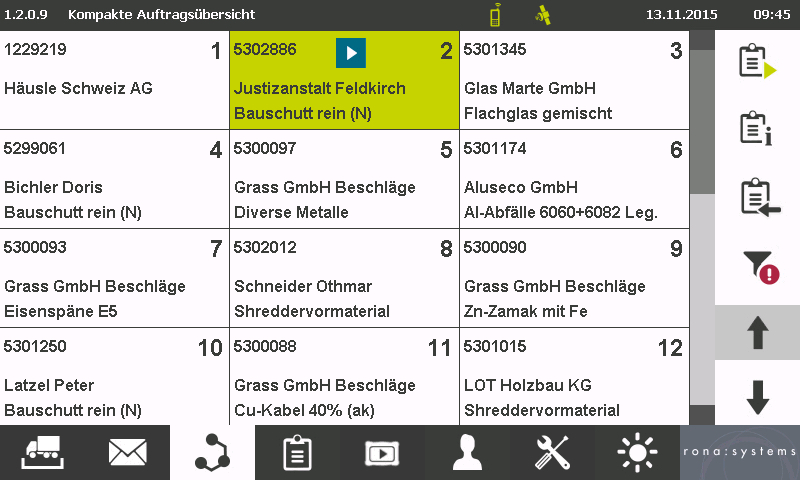The image size is (800, 480).
Task: Click the start-order clipboard icon with green arrow
Action: (x=758, y=62)
